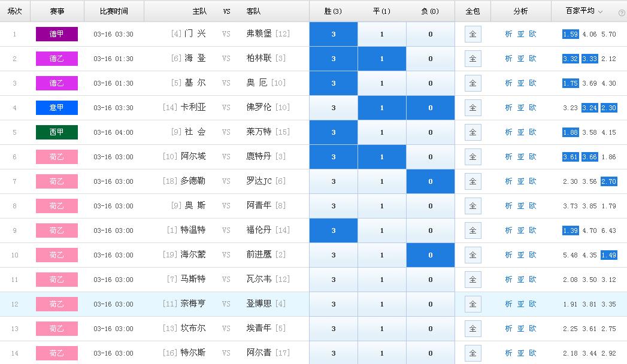Click 全 button for match 10 海尔蒙
The image size is (627, 364).
click(472, 255)
